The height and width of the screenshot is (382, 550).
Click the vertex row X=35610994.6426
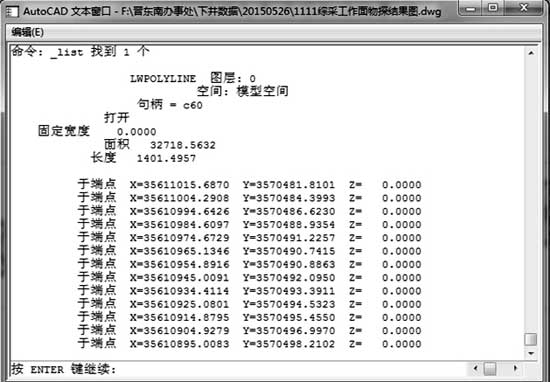click(x=249, y=211)
